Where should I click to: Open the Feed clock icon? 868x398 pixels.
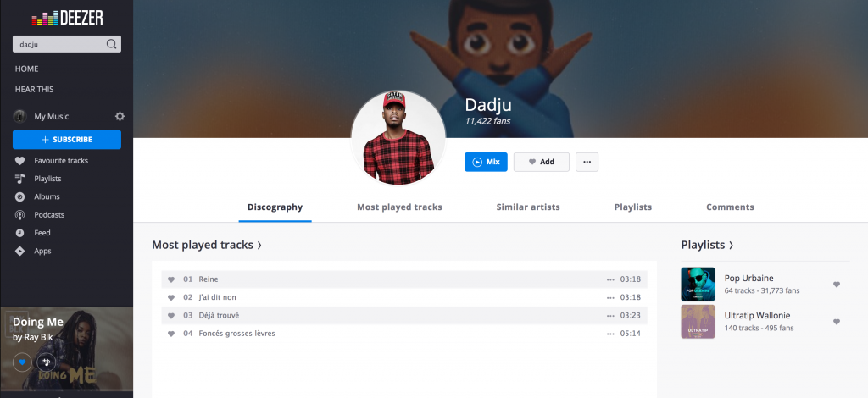click(x=20, y=233)
